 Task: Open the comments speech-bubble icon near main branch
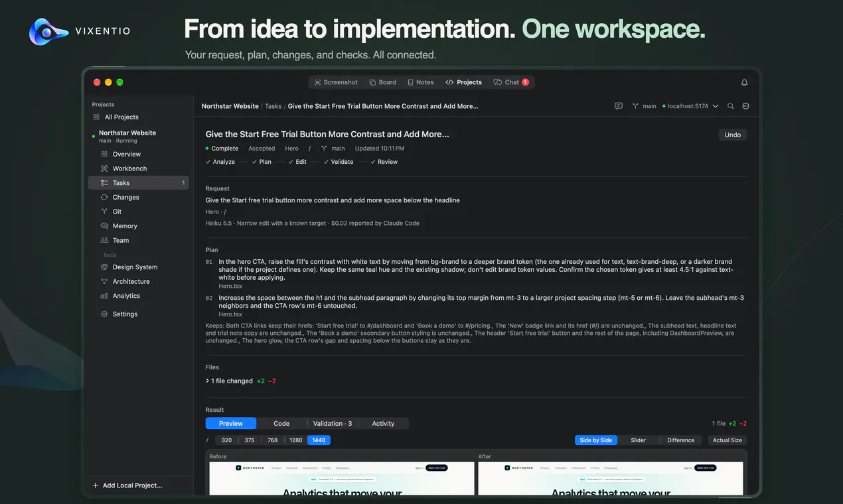click(x=619, y=106)
